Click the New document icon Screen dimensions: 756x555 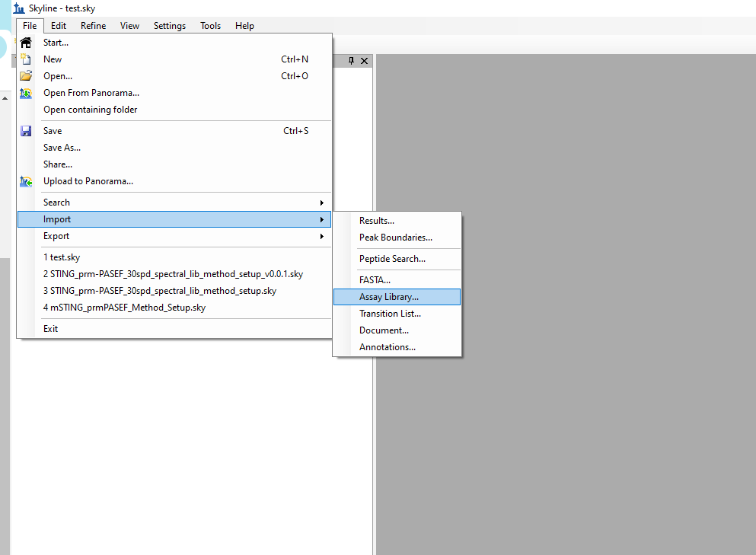(26, 59)
